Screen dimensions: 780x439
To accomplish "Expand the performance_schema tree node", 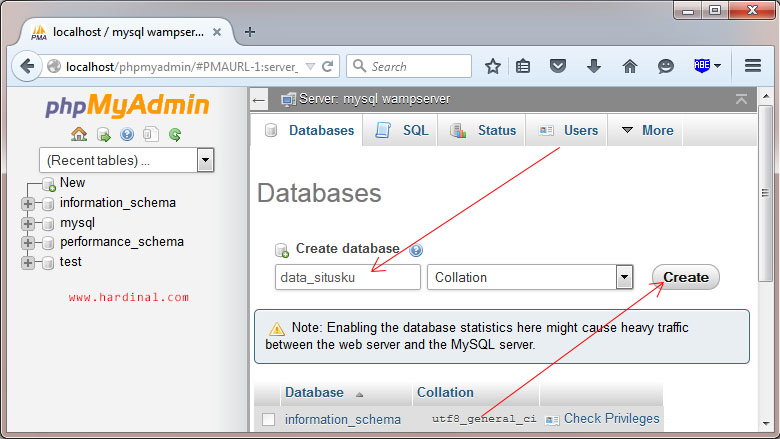I will 28,243.
